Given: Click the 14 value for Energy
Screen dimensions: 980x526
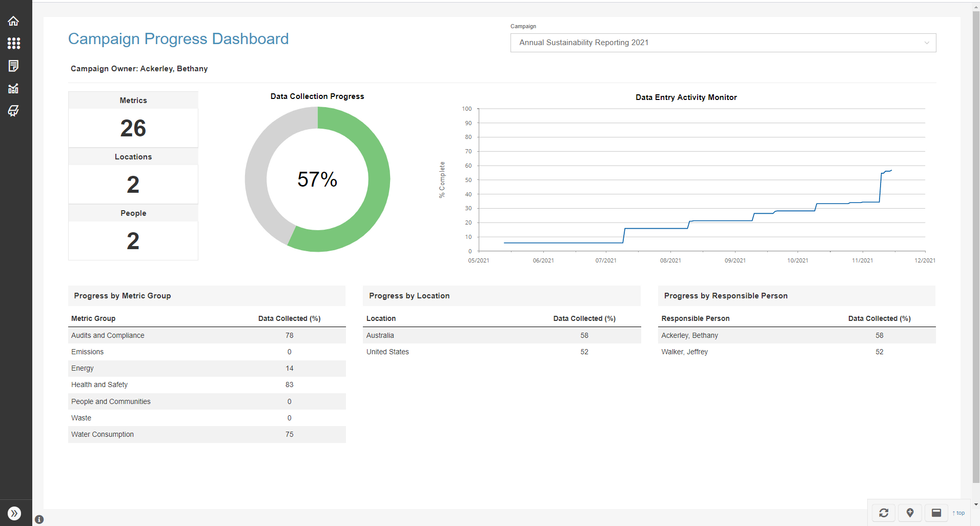Looking at the screenshot, I should (x=290, y=368).
